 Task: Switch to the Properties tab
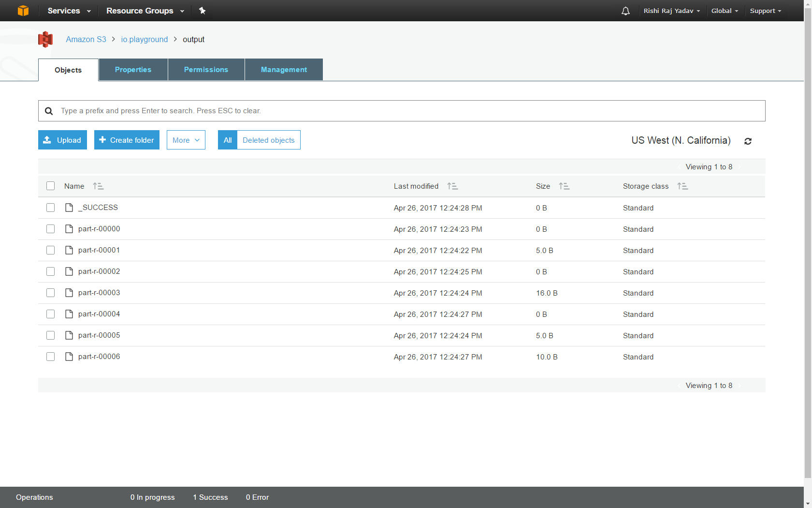click(133, 70)
